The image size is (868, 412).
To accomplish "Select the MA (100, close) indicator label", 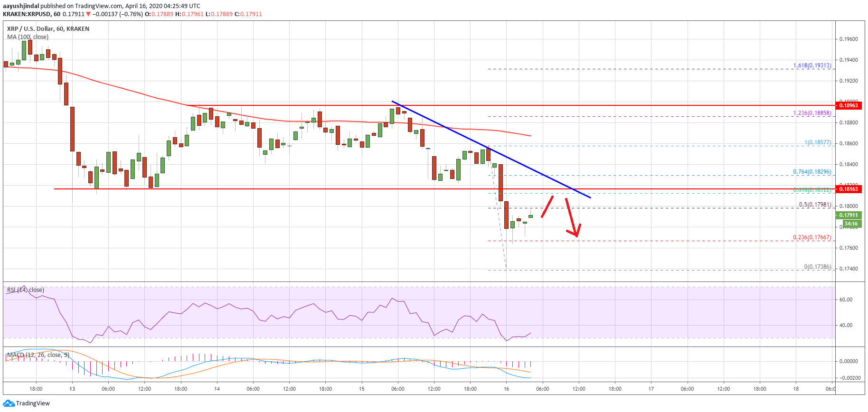I will pos(28,37).
